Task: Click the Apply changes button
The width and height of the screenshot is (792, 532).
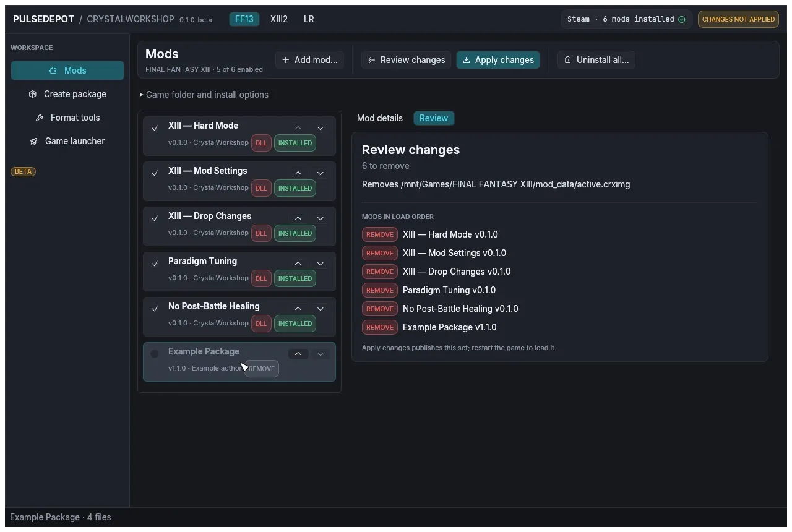Action: point(498,60)
